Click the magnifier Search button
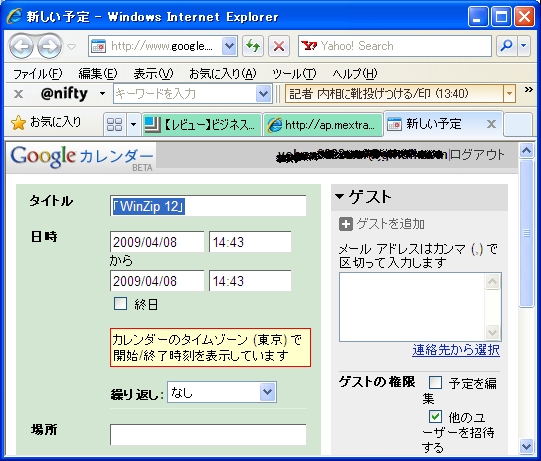541x461 pixels. (506, 46)
